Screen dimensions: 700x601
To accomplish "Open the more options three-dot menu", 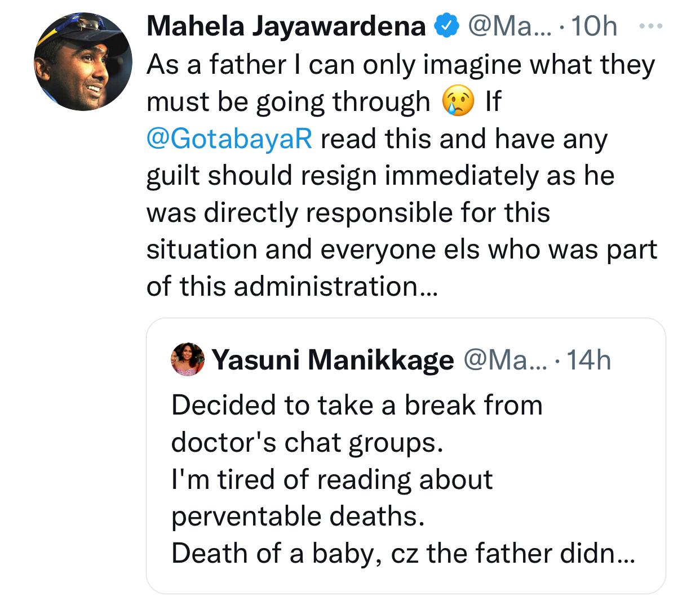I will pyautogui.click(x=654, y=26).
